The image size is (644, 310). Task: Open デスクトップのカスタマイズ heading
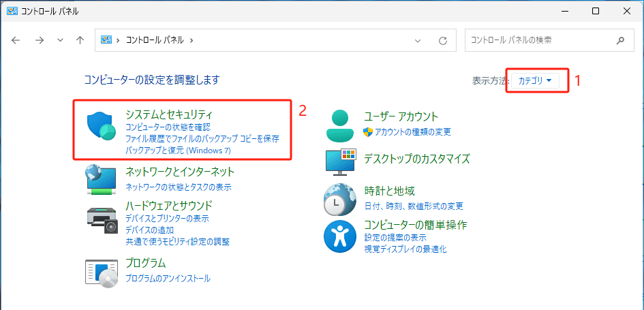click(417, 159)
